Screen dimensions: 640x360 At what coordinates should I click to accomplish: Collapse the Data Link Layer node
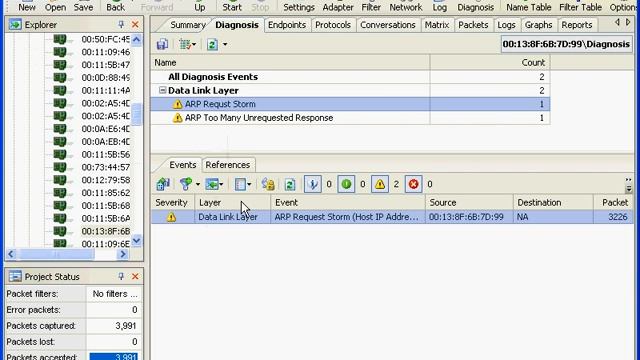(162, 90)
